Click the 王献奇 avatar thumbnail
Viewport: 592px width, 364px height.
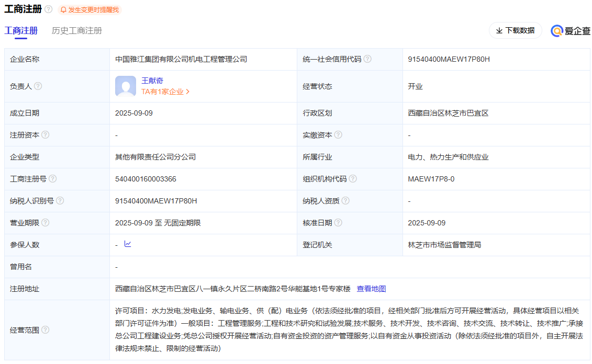click(x=126, y=86)
